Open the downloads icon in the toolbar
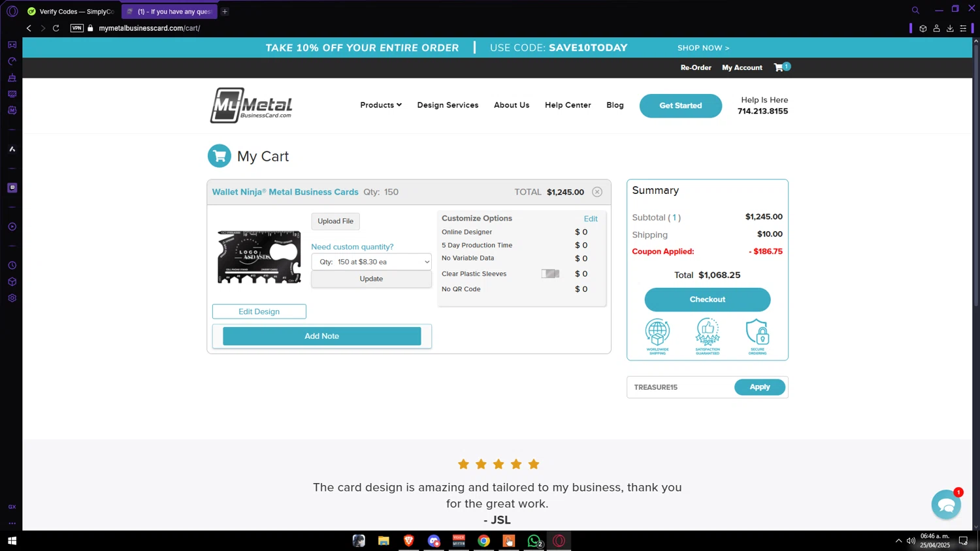Viewport: 980px width, 551px height. pos(950,28)
